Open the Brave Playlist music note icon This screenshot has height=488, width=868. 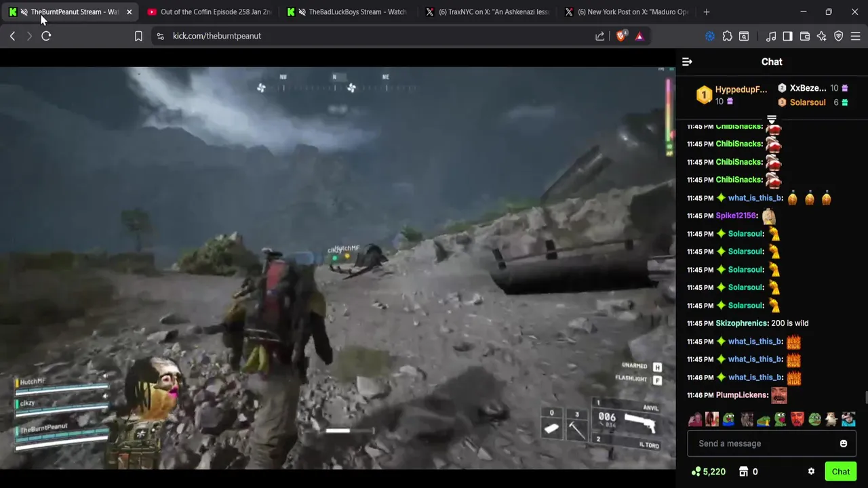[771, 36]
